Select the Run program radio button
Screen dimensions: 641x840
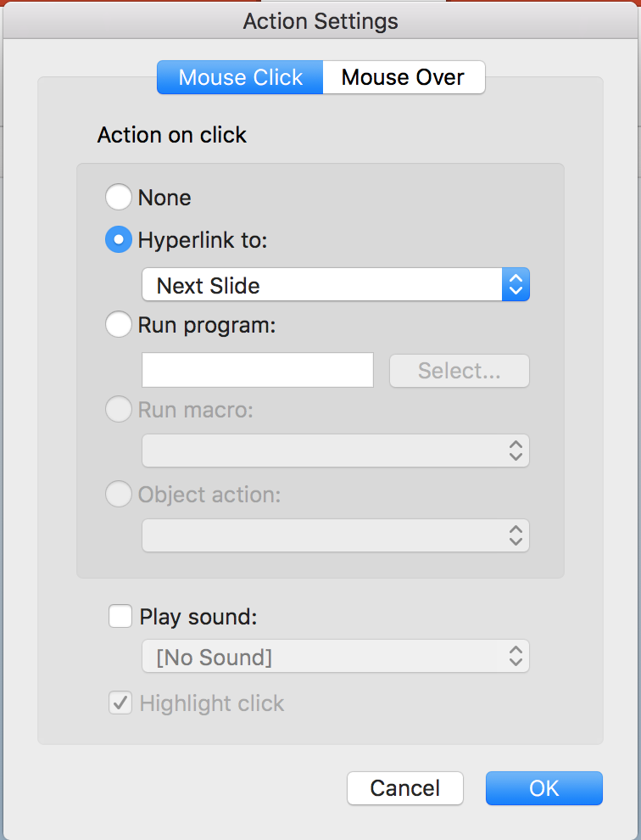click(119, 325)
